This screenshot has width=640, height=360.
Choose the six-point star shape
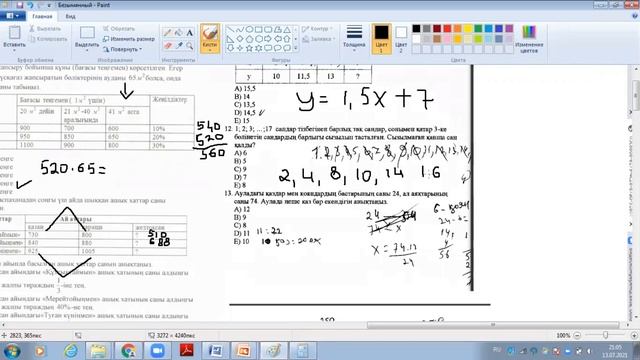258,48
